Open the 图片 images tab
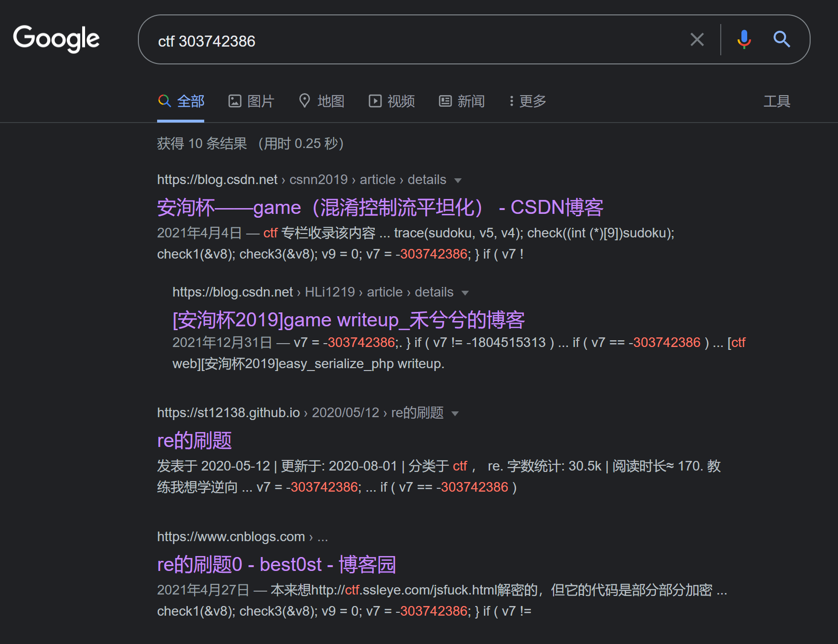Screen dimensions: 838x644 point(251,101)
